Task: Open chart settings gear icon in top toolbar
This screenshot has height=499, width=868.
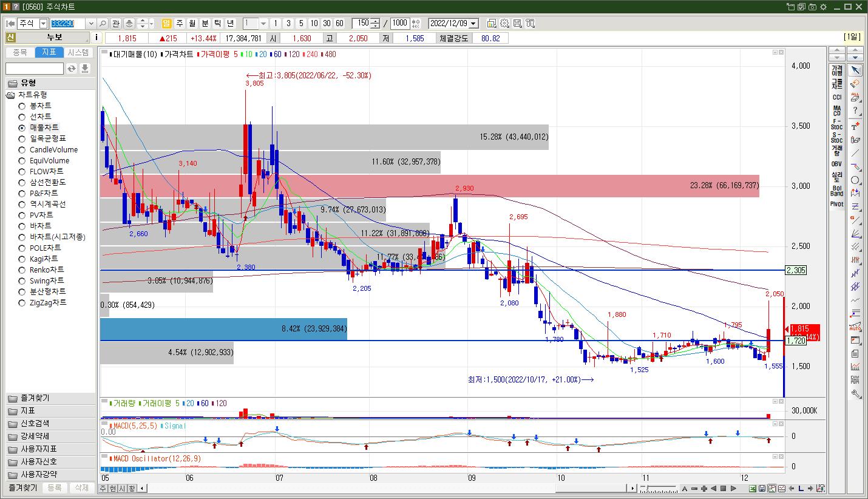Action: tap(504, 24)
